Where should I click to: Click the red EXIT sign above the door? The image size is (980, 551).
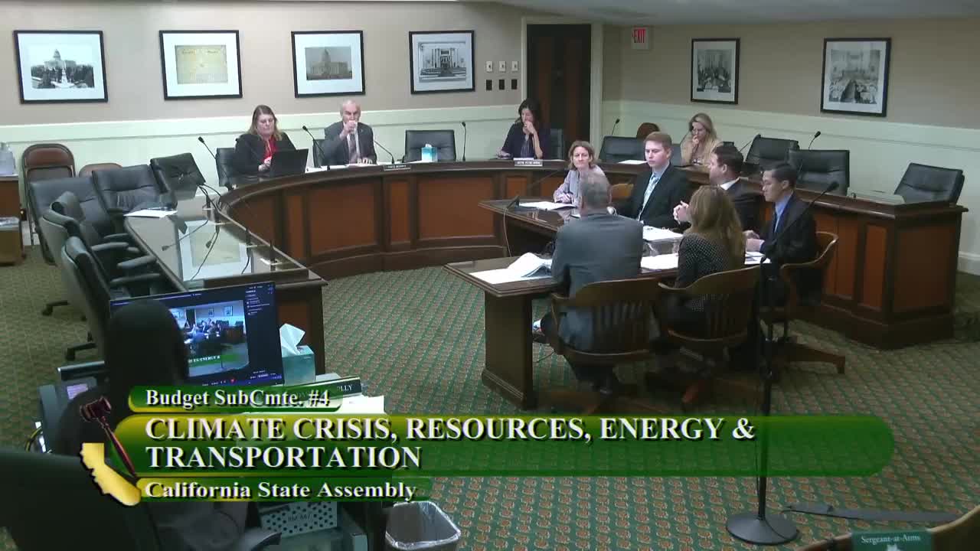640,37
